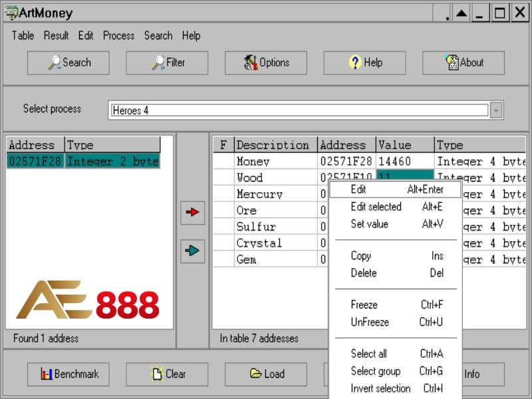Choose Edit selected in context menu
This screenshot has height=399, width=532.
point(396,207)
